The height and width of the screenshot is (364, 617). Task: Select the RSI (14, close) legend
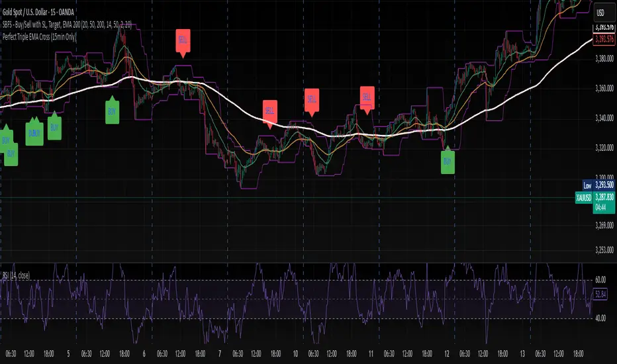point(16,275)
